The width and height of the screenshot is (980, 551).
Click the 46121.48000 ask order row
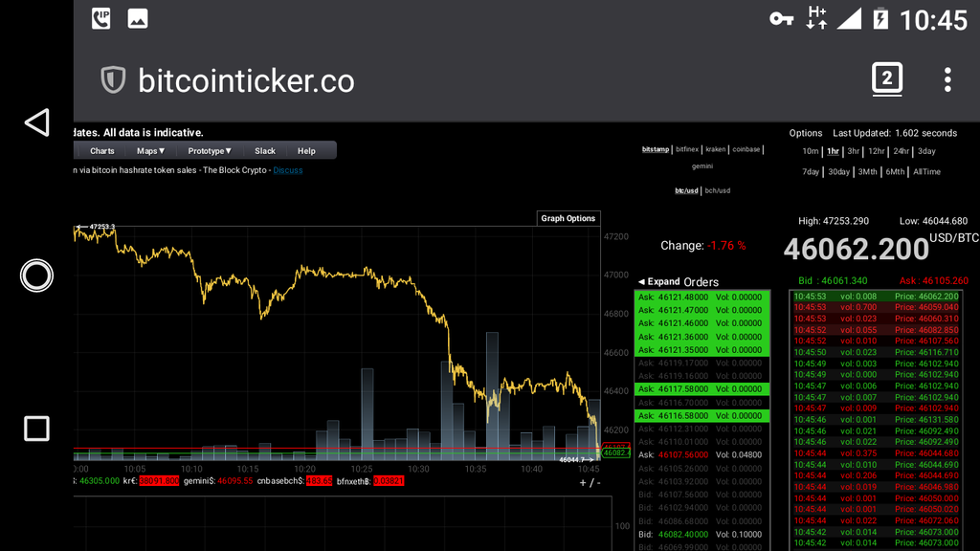click(702, 298)
